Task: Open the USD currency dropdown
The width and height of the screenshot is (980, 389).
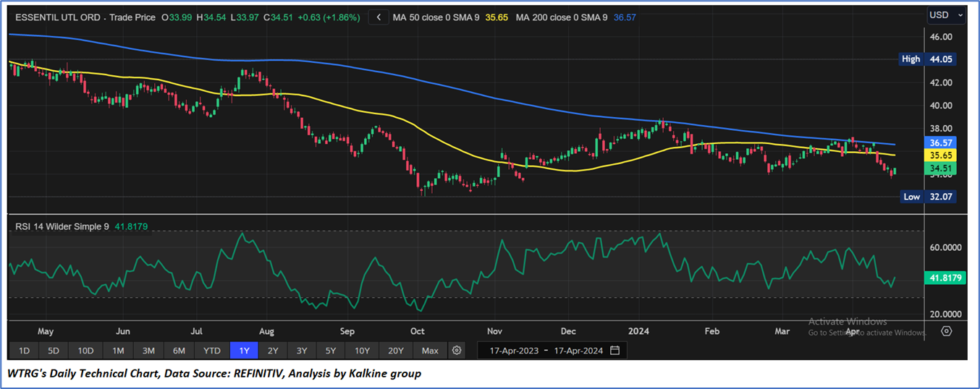Action: [x=946, y=15]
